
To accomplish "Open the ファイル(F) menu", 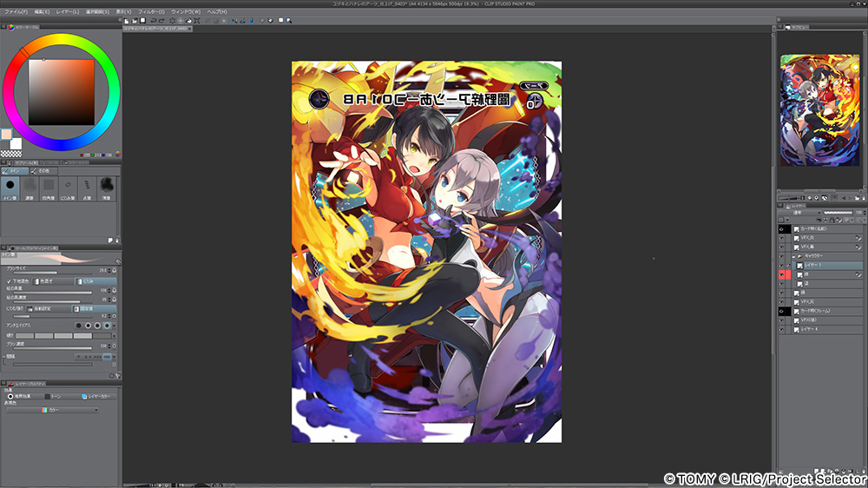I will [16, 11].
